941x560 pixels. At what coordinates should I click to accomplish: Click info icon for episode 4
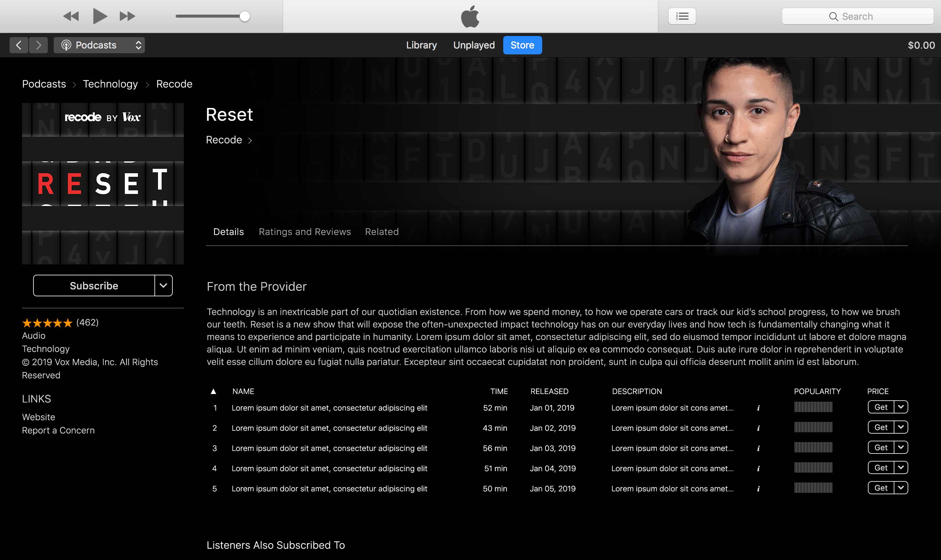(758, 469)
